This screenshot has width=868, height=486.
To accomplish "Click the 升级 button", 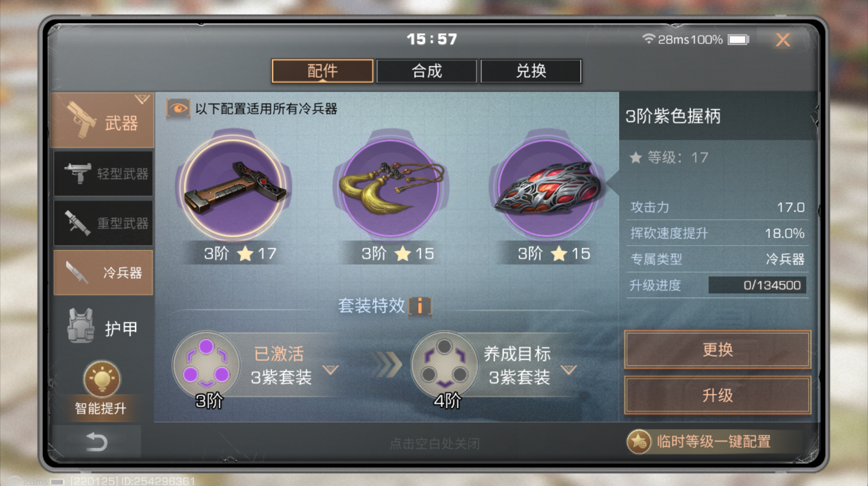I will (x=717, y=395).
